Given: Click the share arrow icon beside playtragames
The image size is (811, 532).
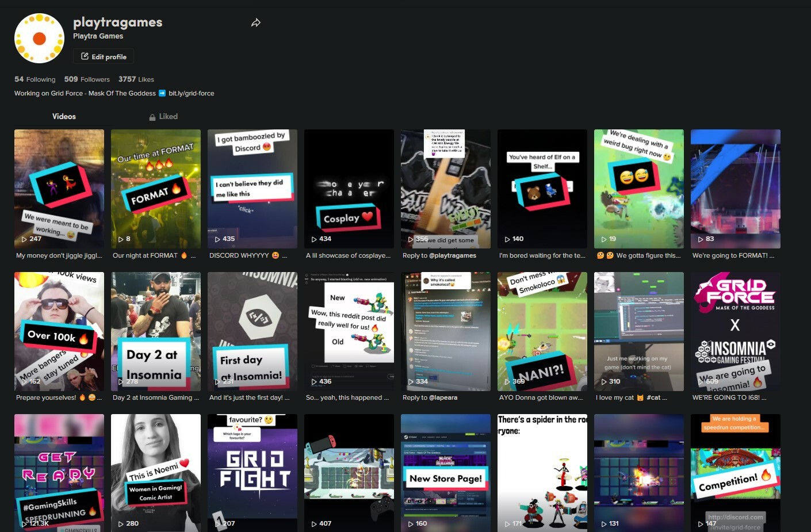Looking at the screenshot, I should [x=256, y=23].
